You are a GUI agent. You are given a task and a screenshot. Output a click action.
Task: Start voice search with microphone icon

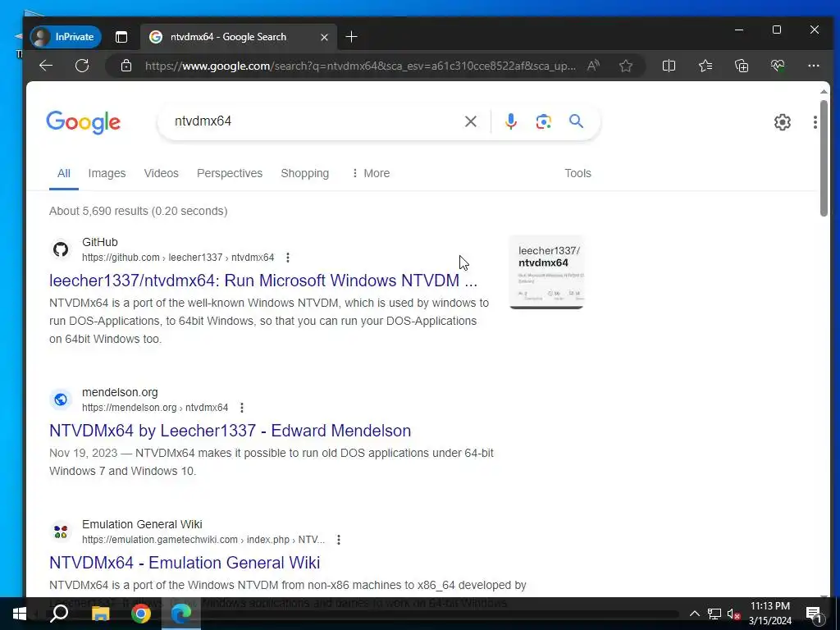(x=511, y=121)
